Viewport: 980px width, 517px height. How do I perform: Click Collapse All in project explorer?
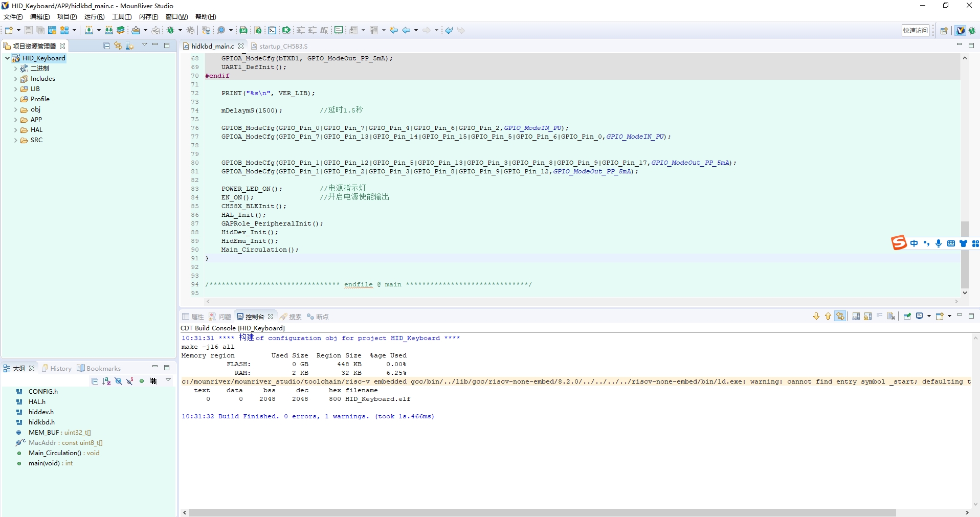107,46
